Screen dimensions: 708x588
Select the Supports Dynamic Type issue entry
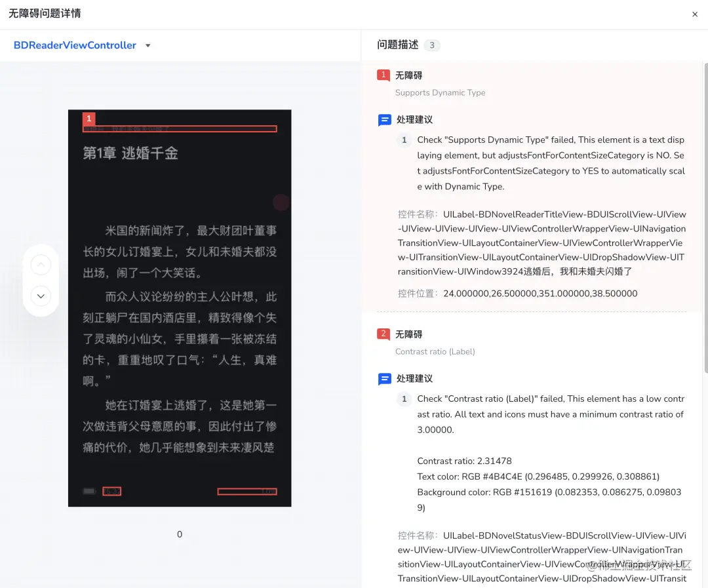(441, 92)
